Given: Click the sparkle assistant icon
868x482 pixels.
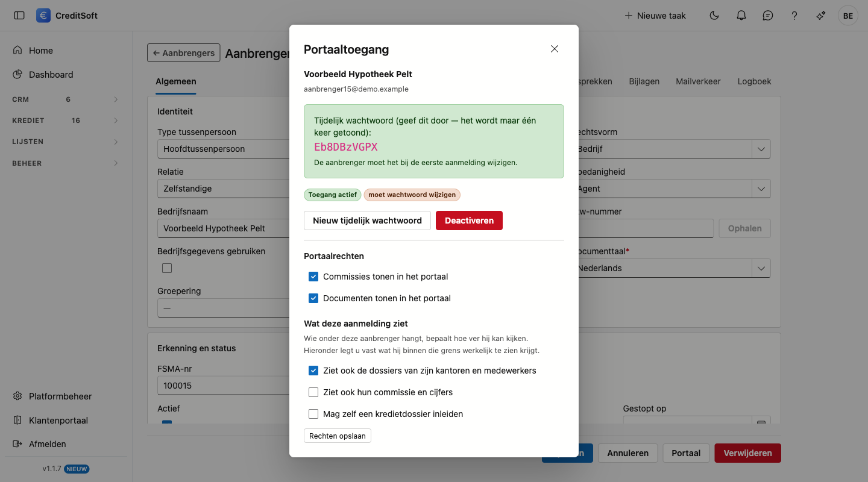Looking at the screenshot, I should tap(821, 16).
